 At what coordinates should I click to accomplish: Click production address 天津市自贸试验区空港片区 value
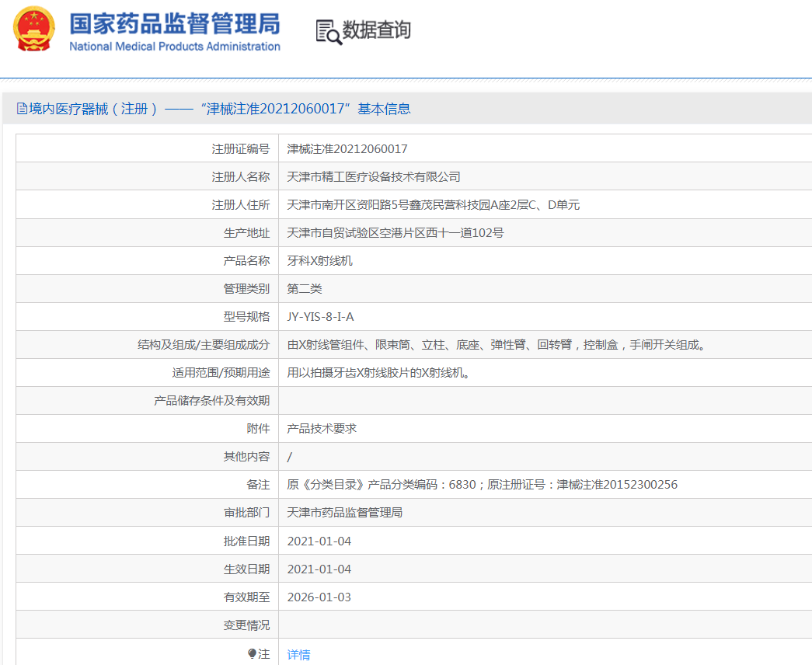click(396, 233)
